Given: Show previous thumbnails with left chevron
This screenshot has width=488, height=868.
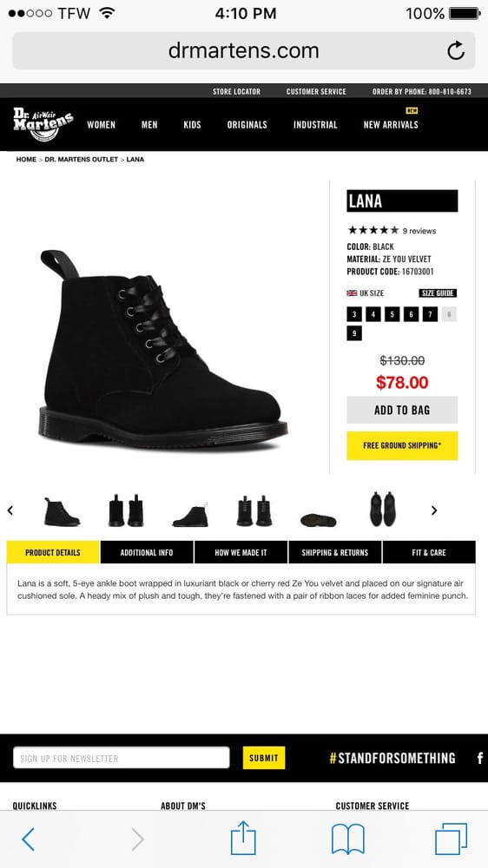Looking at the screenshot, I should point(10,510).
